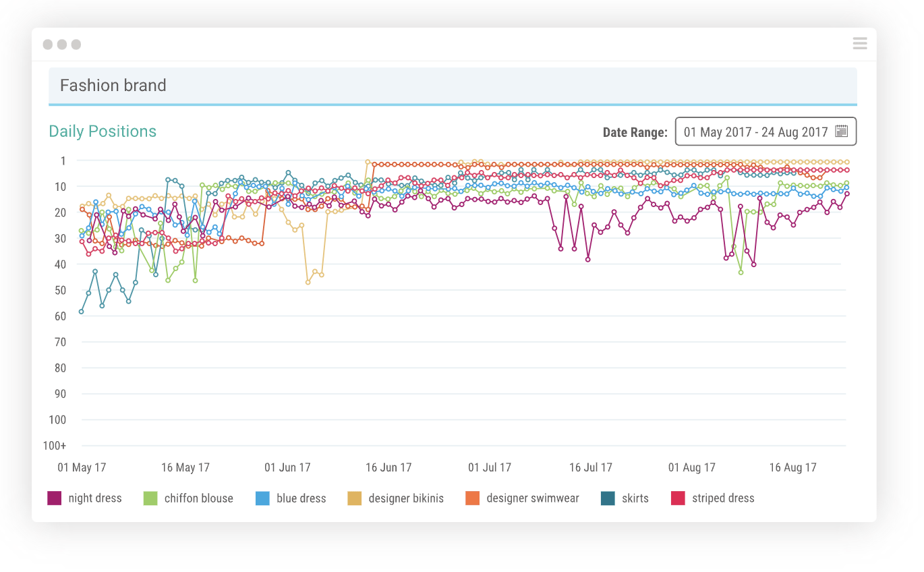Click the Daily Positions heading
924x572 pixels.
103,131
